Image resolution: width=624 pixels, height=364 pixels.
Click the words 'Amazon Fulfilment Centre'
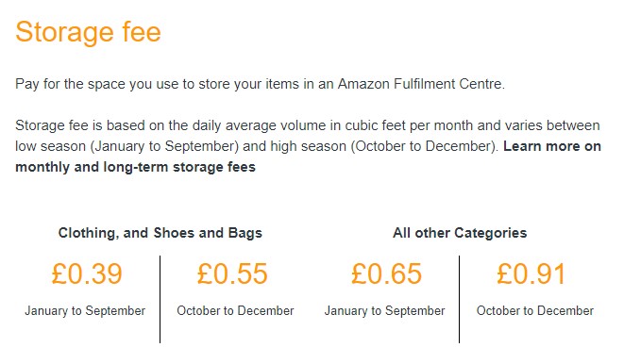[421, 84]
